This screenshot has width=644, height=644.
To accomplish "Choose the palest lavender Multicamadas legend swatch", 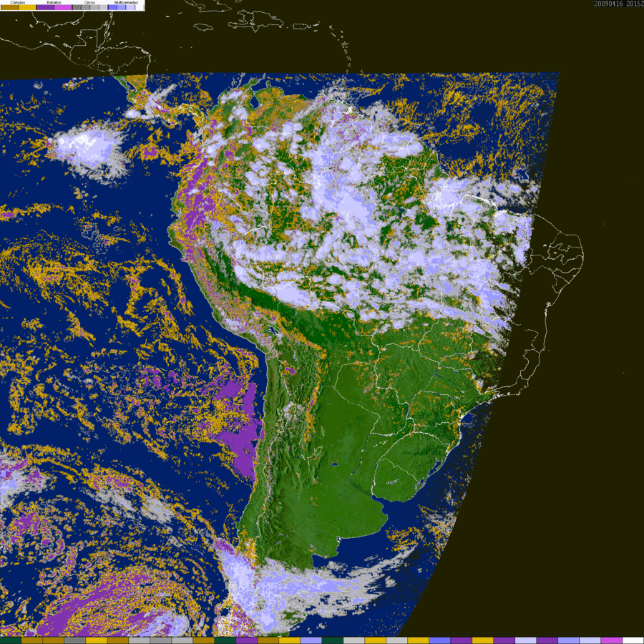I will [130, 7].
